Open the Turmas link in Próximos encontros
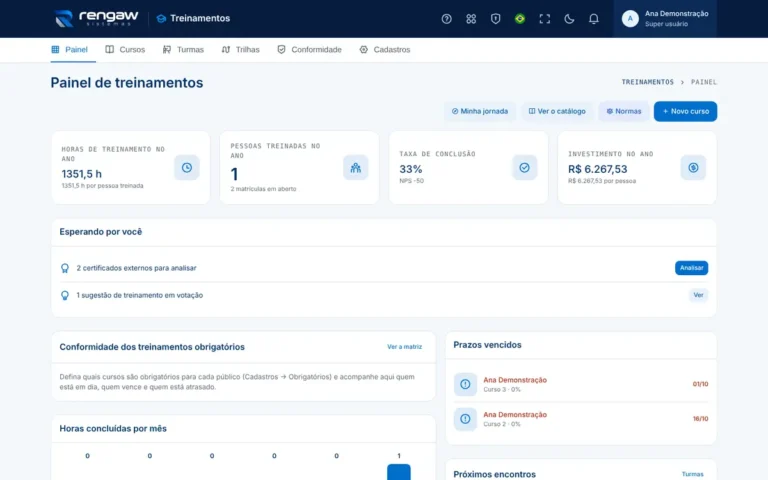Screen dimensions: 768x480 click(693, 474)
